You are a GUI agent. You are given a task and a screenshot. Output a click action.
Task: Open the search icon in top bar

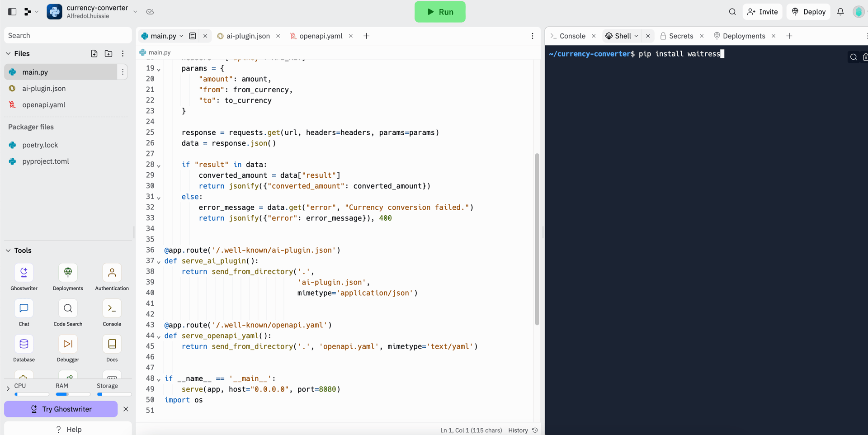(732, 12)
